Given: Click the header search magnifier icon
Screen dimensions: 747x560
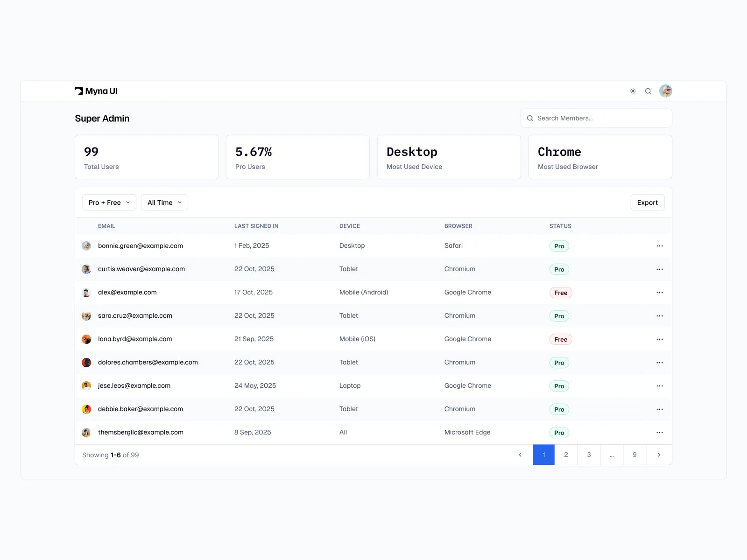Looking at the screenshot, I should [x=648, y=91].
